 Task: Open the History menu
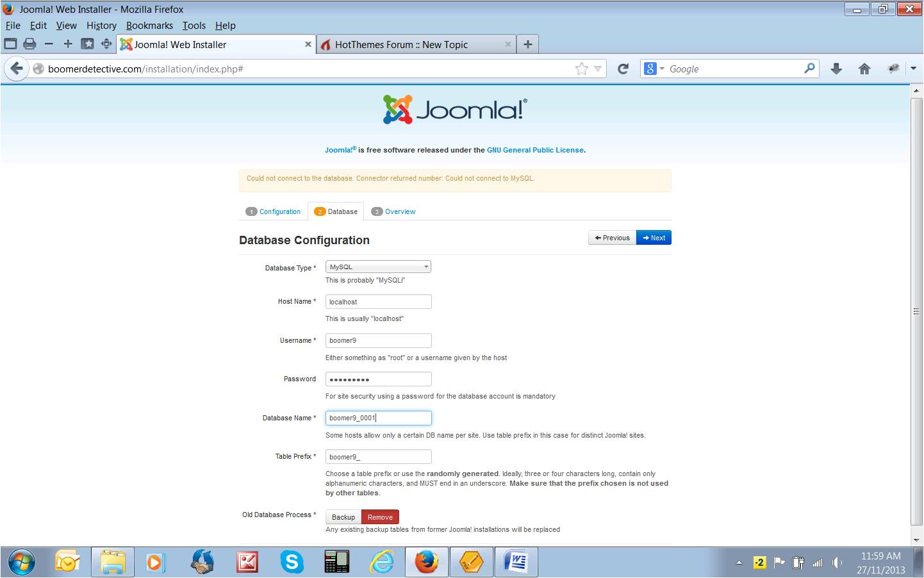click(102, 26)
